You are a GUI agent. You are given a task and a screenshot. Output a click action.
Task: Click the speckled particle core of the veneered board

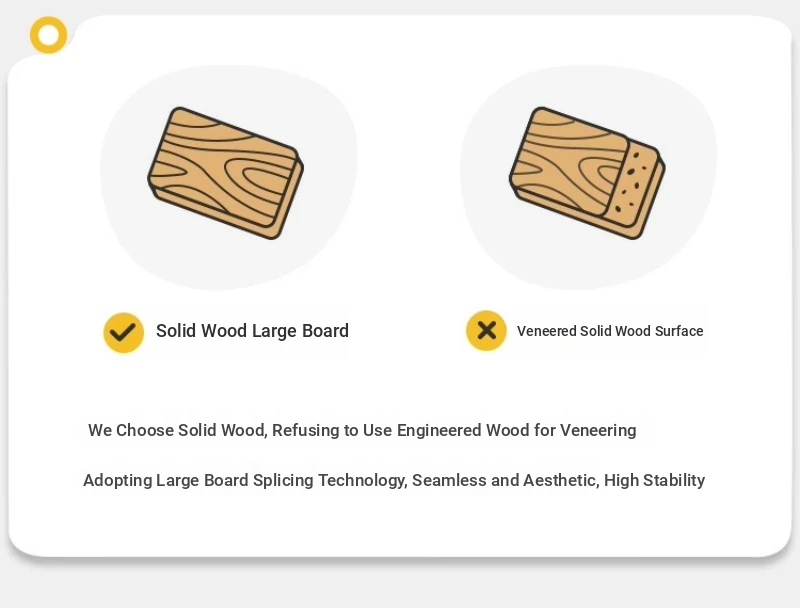coord(633,188)
